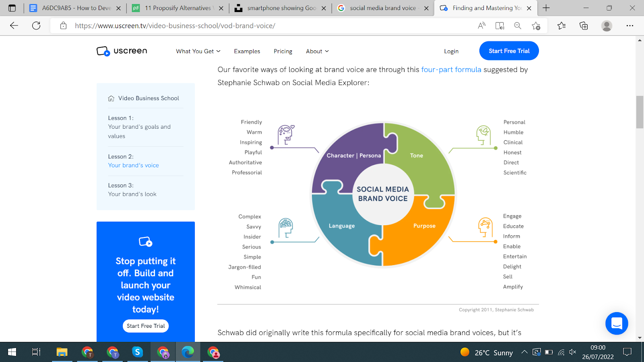Click the Login link

point(451,51)
